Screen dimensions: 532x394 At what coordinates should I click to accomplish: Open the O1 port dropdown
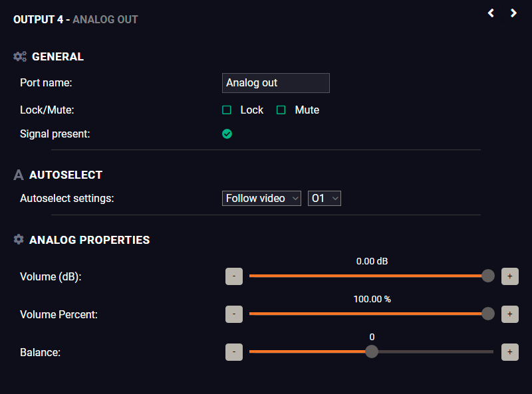(325, 199)
